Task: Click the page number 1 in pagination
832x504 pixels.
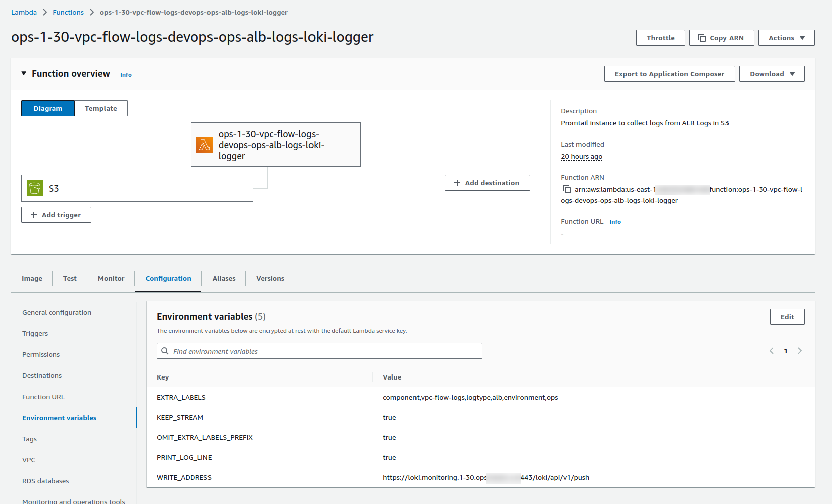Action: 786,351
